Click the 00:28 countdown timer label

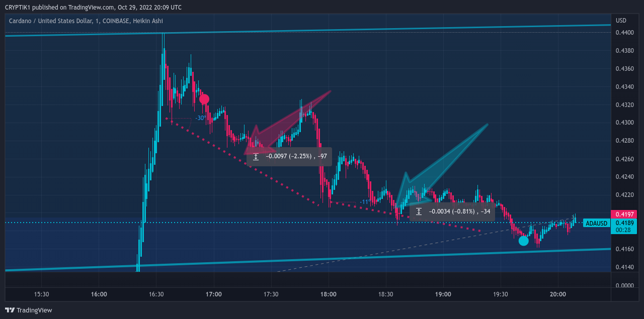tap(623, 230)
